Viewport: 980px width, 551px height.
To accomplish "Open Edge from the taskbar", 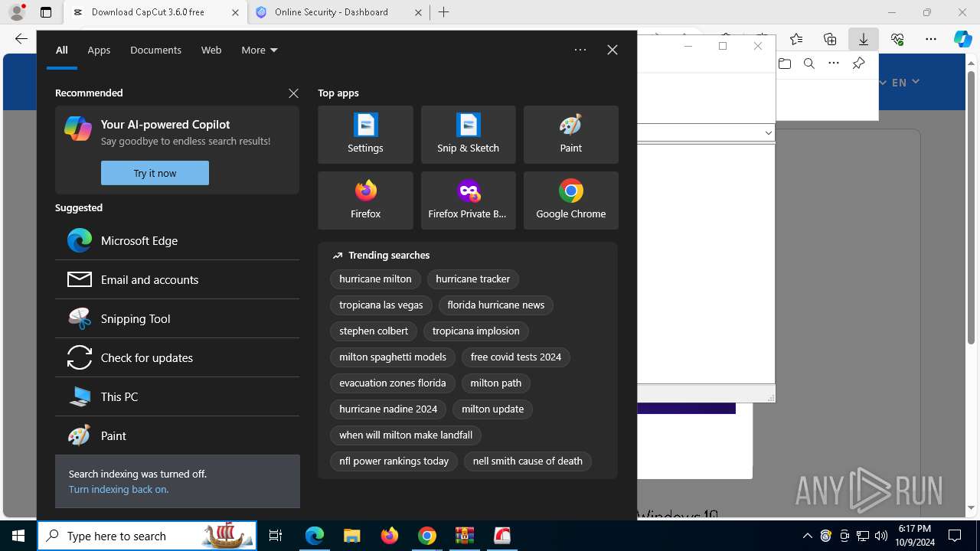I will (315, 536).
